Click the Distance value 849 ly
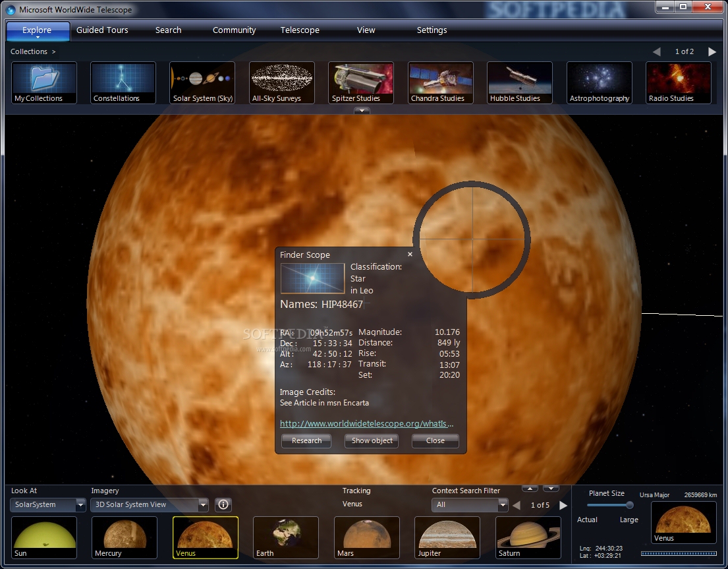728x569 pixels. (x=449, y=343)
